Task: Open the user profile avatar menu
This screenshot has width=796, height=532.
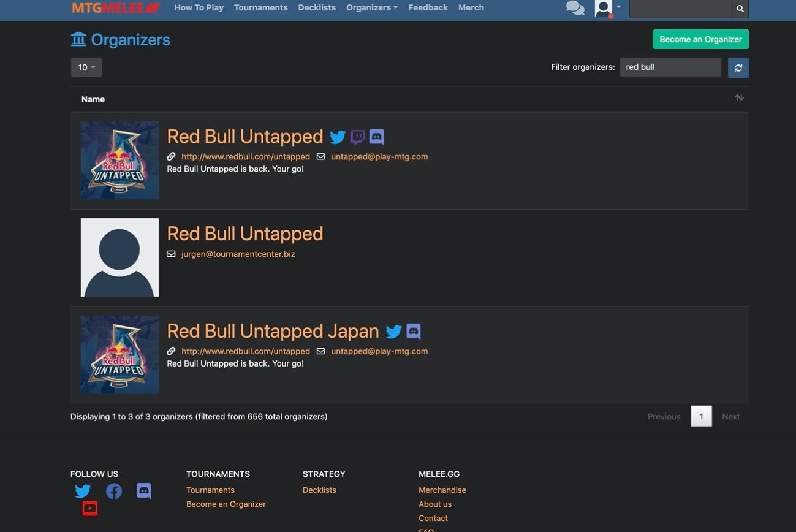Action: pyautogui.click(x=607, y=8)
